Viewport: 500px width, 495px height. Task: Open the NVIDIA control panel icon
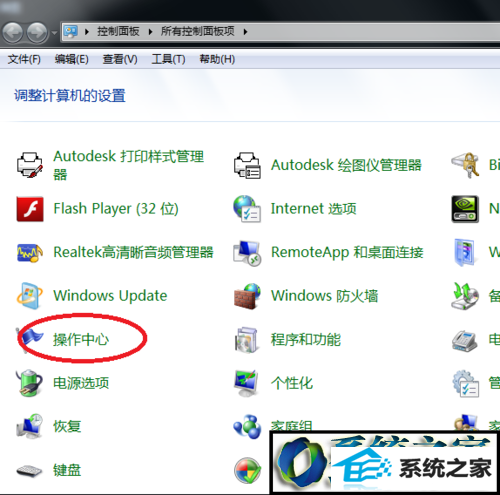(x=465, y=209)
